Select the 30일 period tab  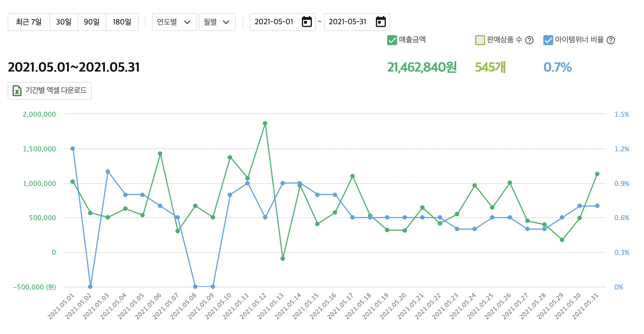click(64, 22)
